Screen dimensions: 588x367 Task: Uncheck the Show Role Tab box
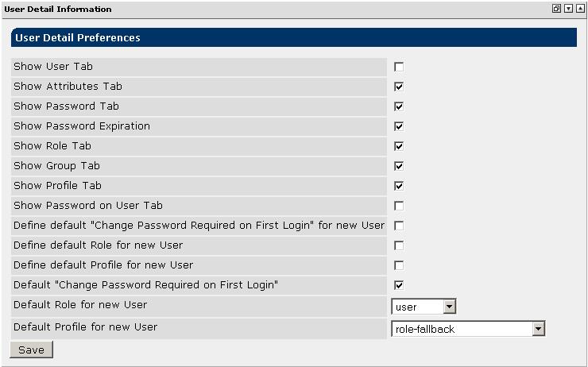pyautogui.click(x=399, y=146)
